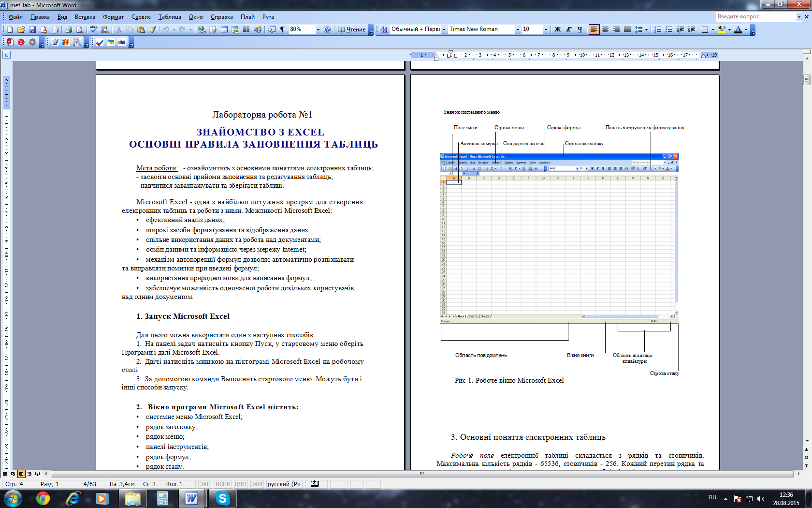Run spelling and grammar check
The height and width of the screenshot is (508, 812).
(x=93, y=30)
